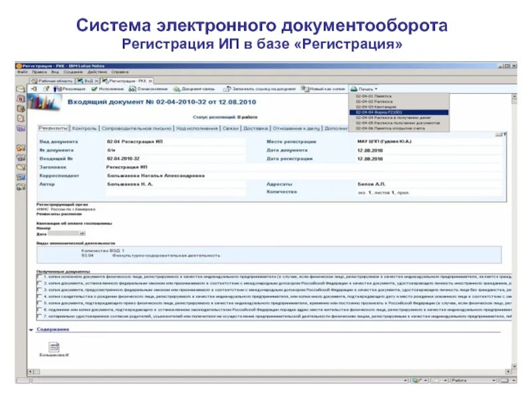This screenshot has height=399, width=532.
Task: Click the Ознакомление binoculars action
Action: (148, 89)
